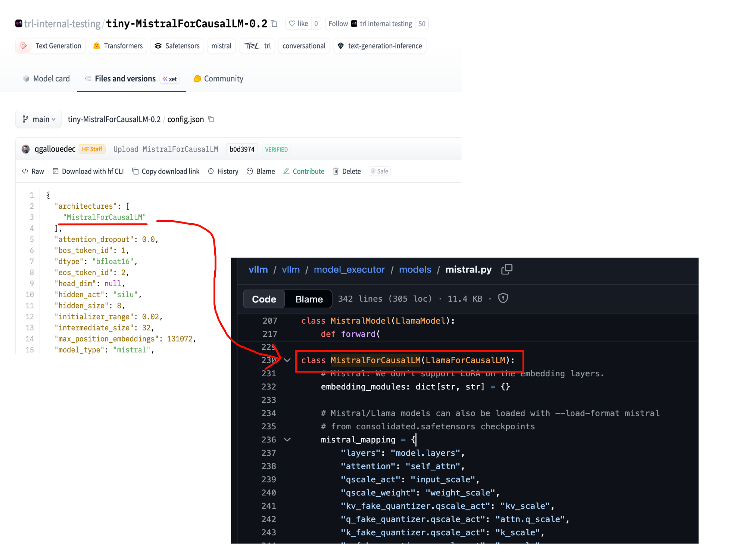The image size is (733, 560).
Task: Click the HF Staff badge
Action: point(92,149)
